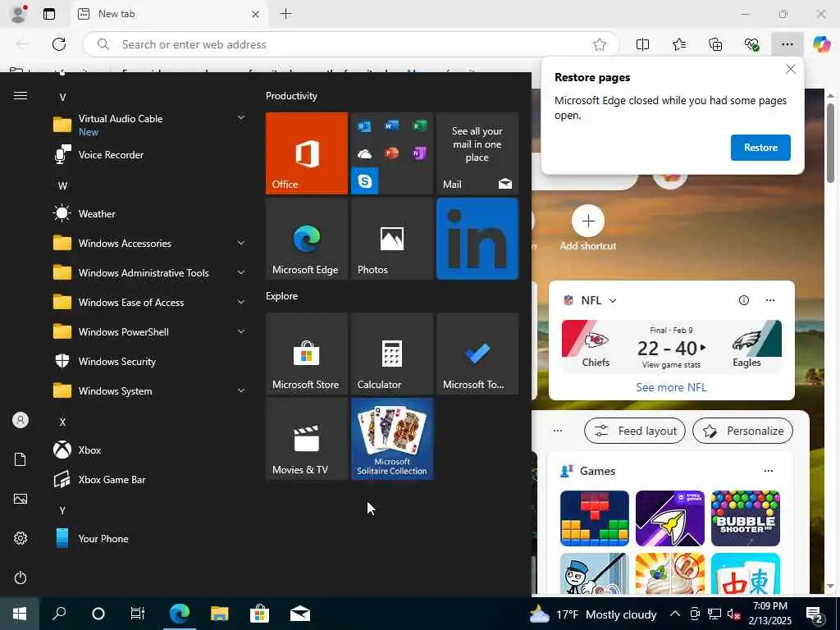Open Edge Settings and more menu
This screenshot has width=840, height=630.
point(787,44)
